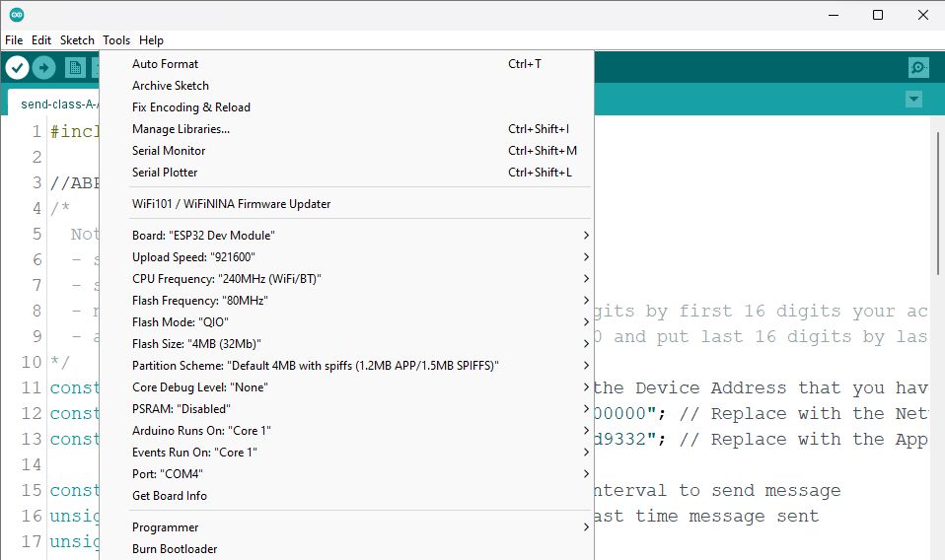Open Serial Monitor magnifier icon in toolbar
The height and width of the screenshot is (560, 945).
point(918,67)
